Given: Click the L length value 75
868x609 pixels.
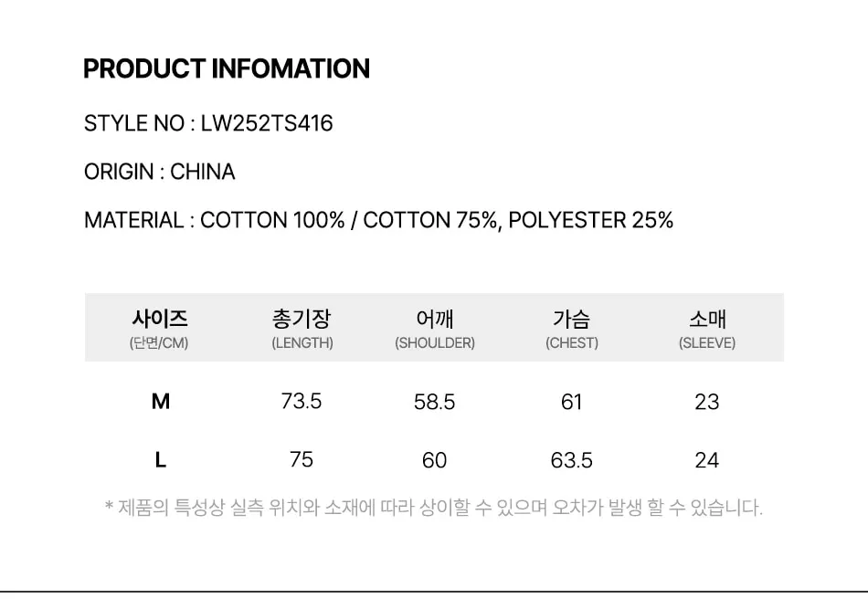Looking at the screenshot, I should click(x=302, y=459).
